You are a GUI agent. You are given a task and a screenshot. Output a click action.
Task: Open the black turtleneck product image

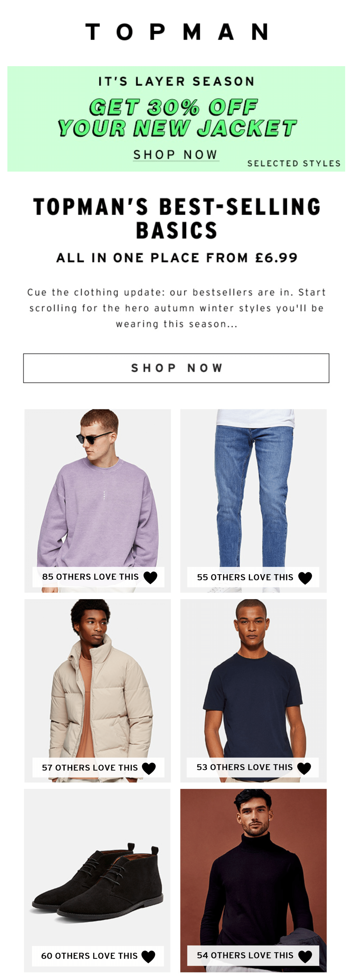click(253, 880)
